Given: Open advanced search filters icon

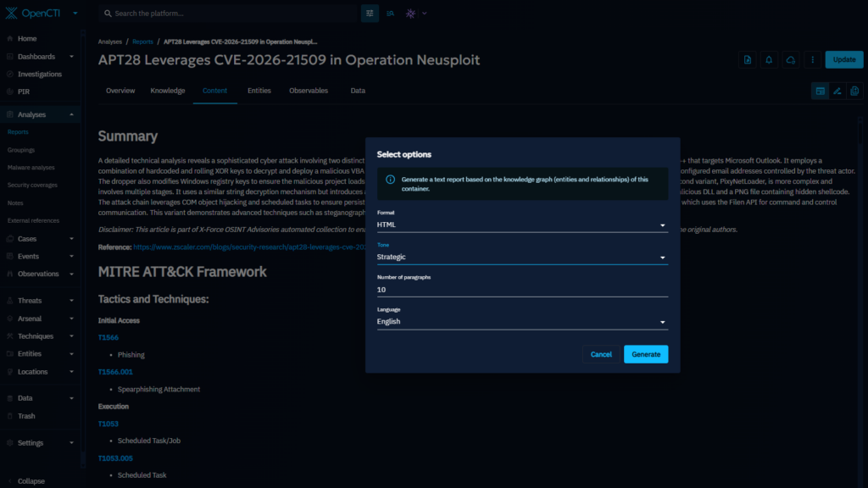Looking at the screenshot, I should click(x=370, y=14).
